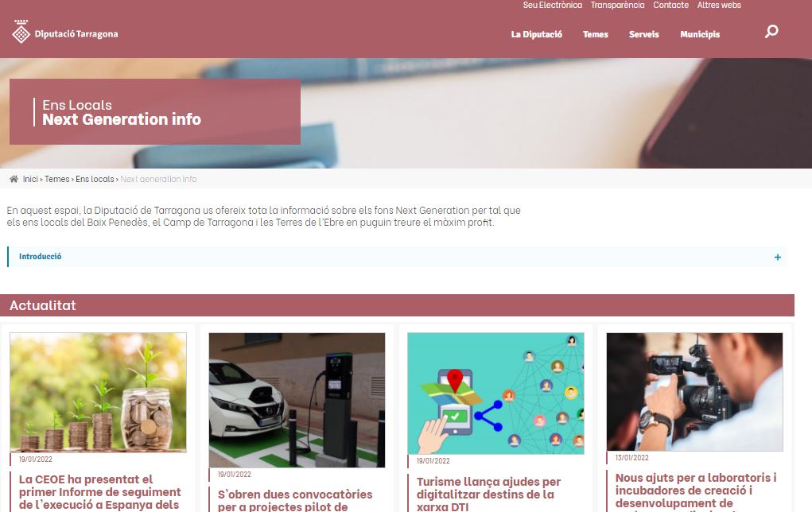
Task: Click the search magnifier icon
Action: (771, 32)
